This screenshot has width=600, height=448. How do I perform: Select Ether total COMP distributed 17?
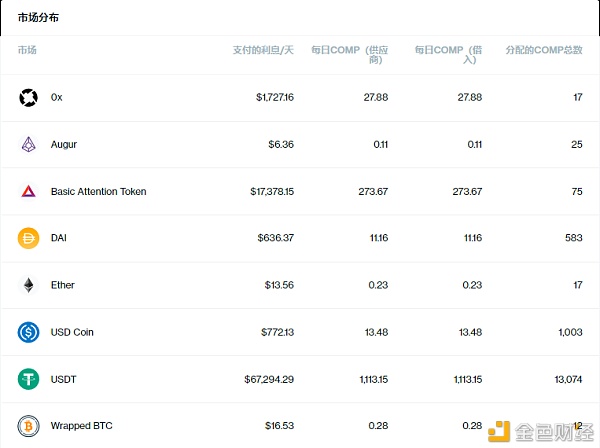578,285
